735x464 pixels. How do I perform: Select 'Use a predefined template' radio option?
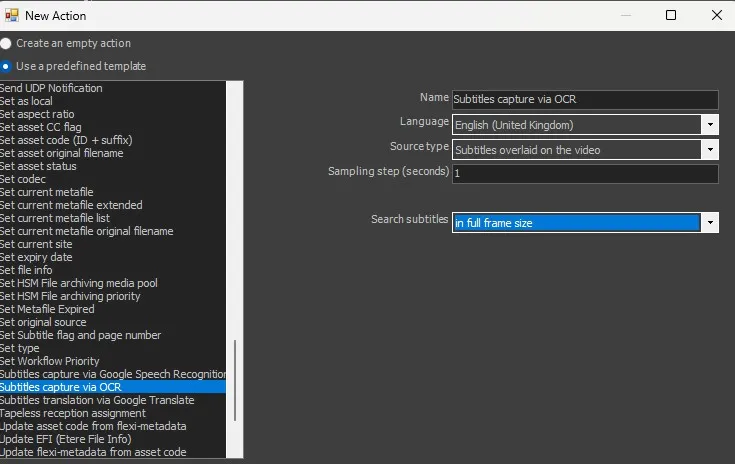(x=6, y=66)
